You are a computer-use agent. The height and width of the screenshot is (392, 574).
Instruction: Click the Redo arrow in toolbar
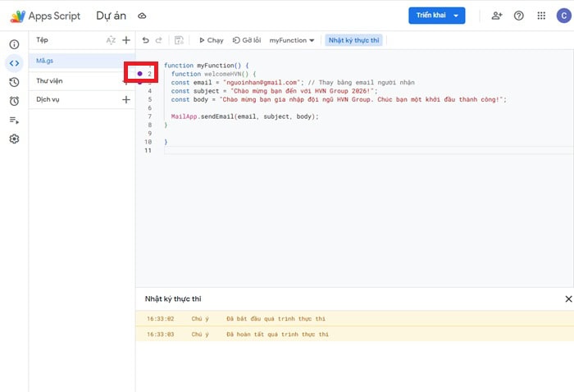click(x=158, y=39)
